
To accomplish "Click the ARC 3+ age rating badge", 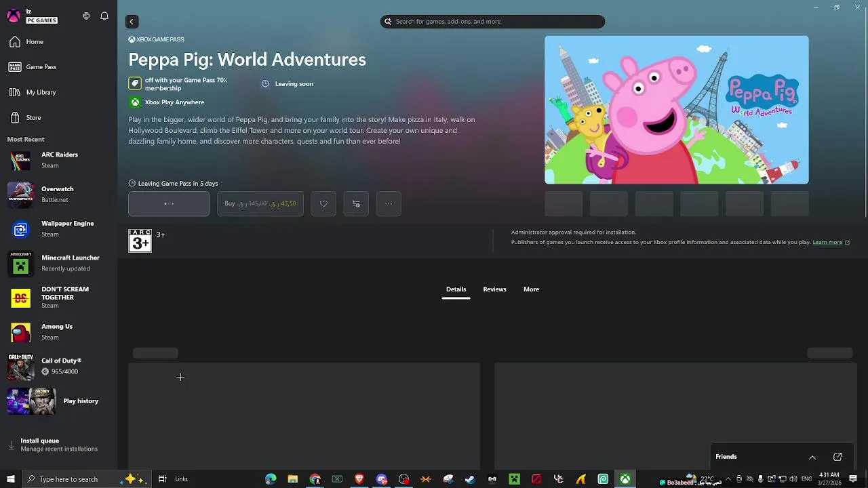I will click(140, 241).
